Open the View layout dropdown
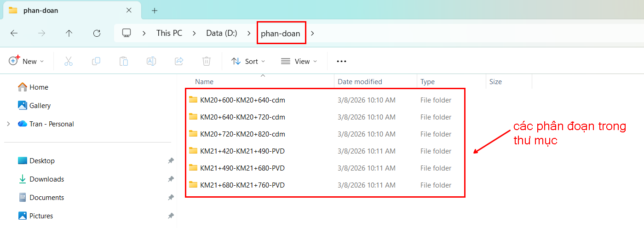644x228 pixels. (299, 61)
